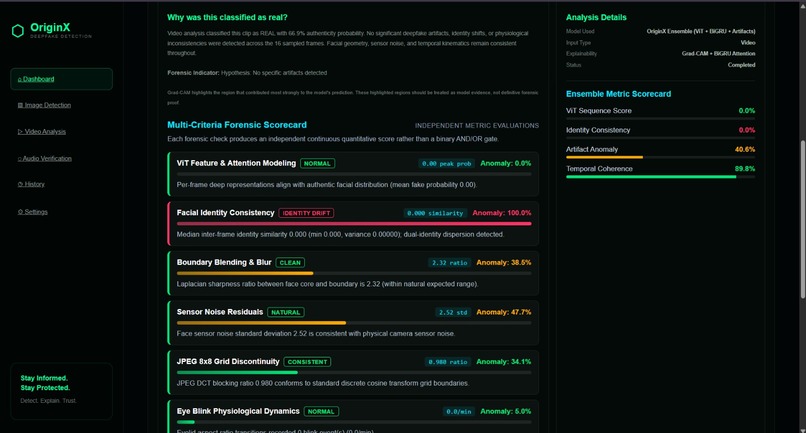Go to Image Detection in the sidebar
Screen dimensions: 806x433
(x=44, y=105)
